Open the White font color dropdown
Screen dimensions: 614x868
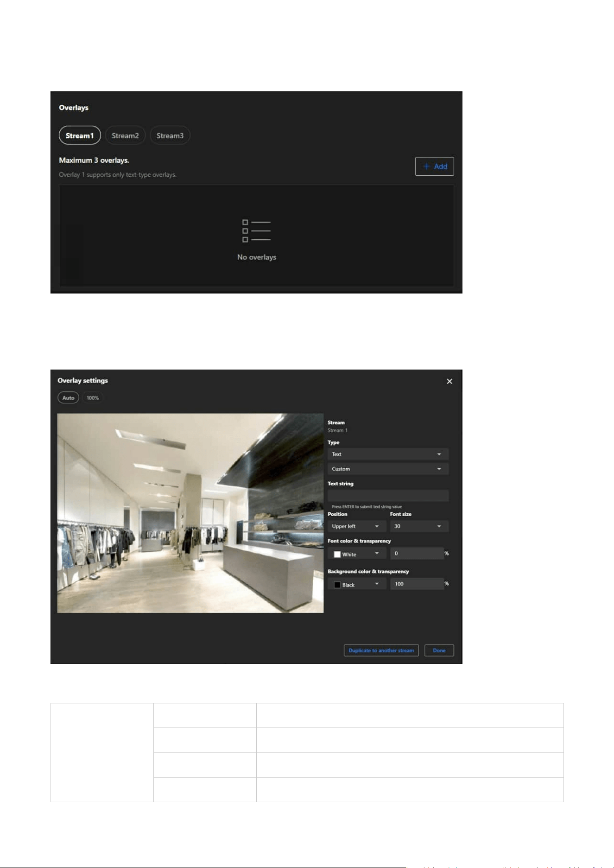click(x=356, y=554)
